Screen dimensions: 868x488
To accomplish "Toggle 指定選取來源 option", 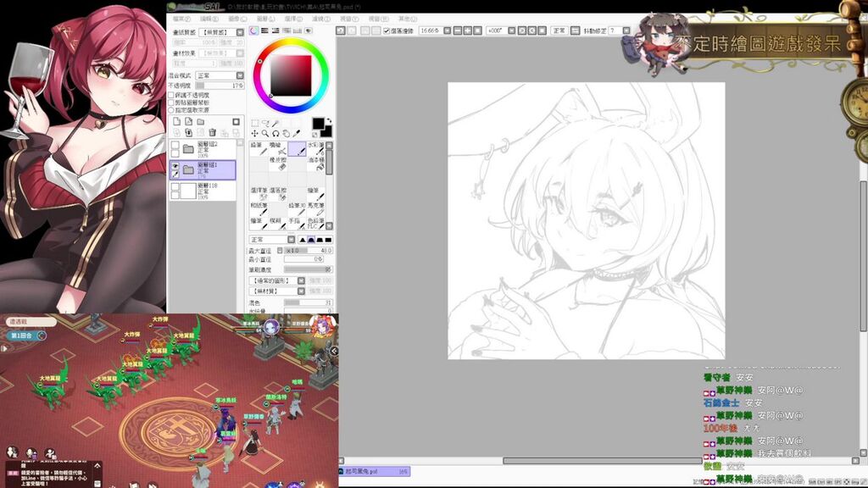I will click(171, 110).
